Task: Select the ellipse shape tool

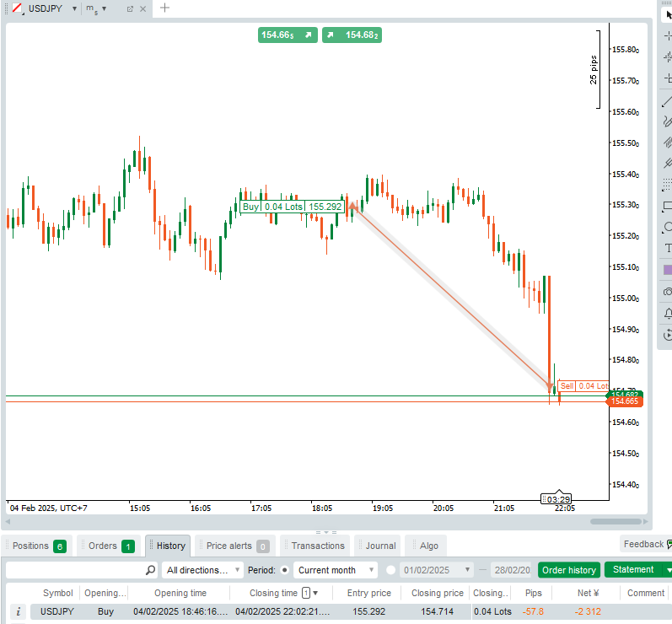Action: coord(667,227)
